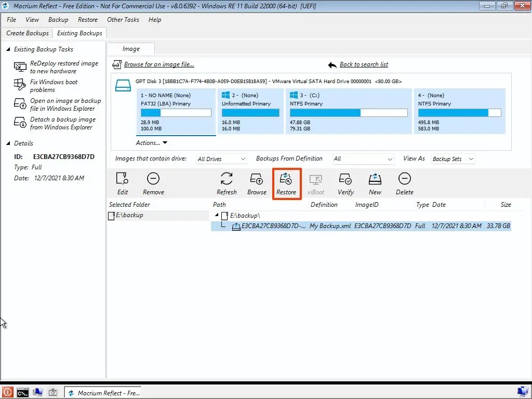Viewport: 532px width, 399px height.
Task: Click the GPT Disk 3 drive icon
Action: (123, 85)
